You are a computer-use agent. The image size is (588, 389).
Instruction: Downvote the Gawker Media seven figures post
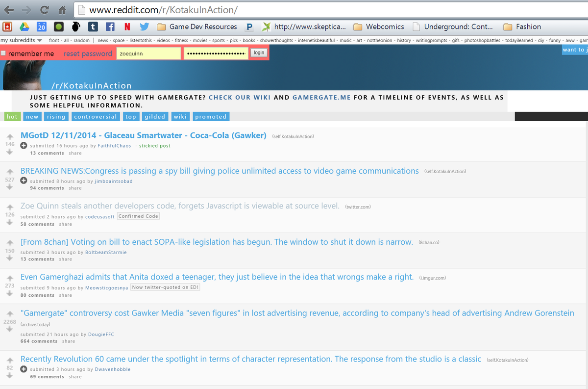pos(9,329)
